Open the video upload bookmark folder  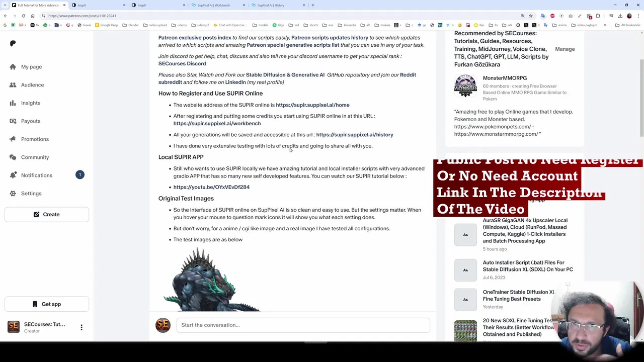pyautogui.click(x=155, y=25)
